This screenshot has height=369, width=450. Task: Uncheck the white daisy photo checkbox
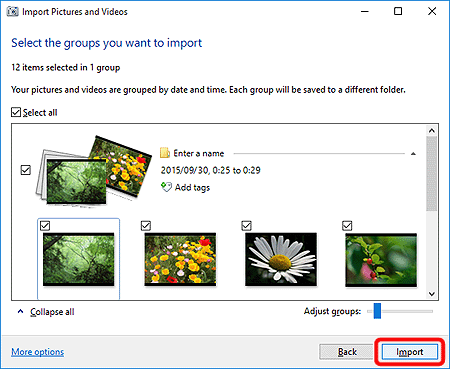tap(246, 226)
